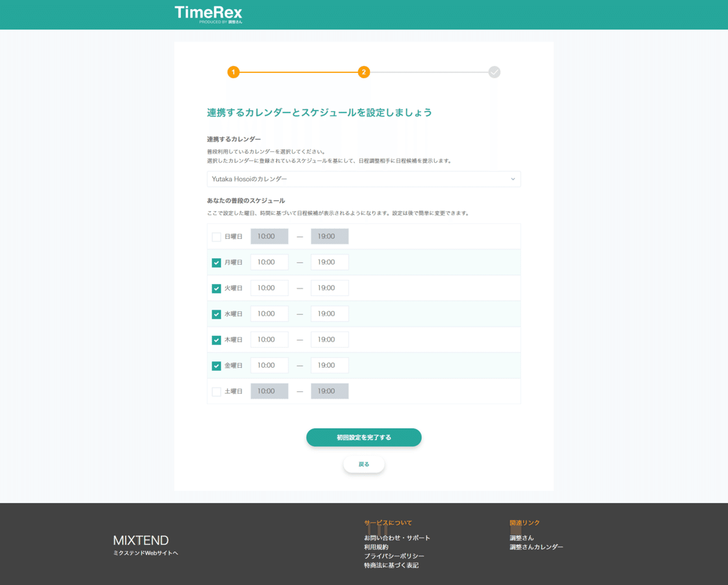Click the お問い合わせ・サポート link
This screenshot has height=585, width=728.
click(397, 538)
